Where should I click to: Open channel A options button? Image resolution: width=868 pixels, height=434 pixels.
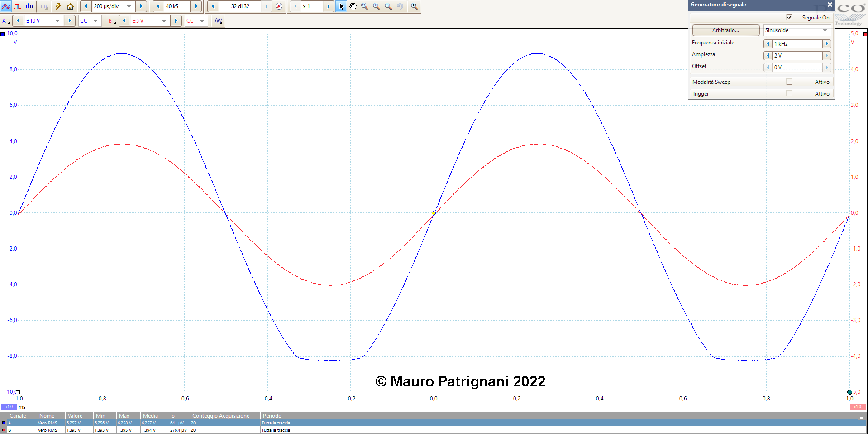6,21
